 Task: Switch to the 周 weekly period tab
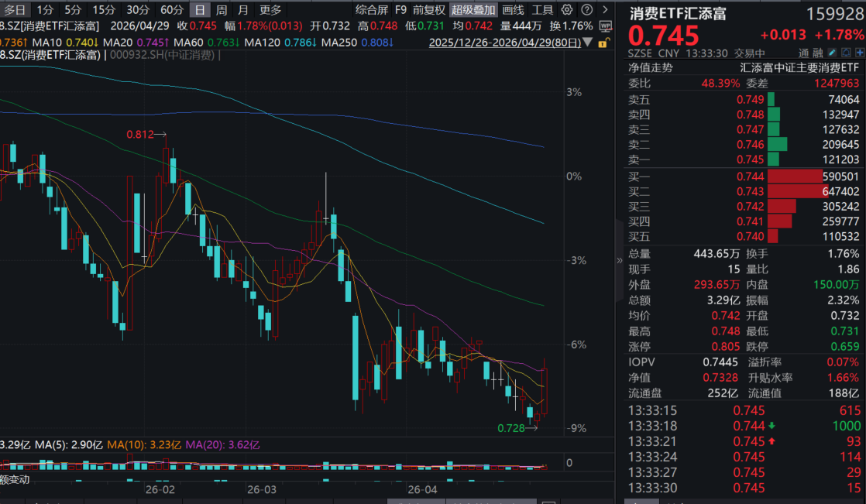222,10
